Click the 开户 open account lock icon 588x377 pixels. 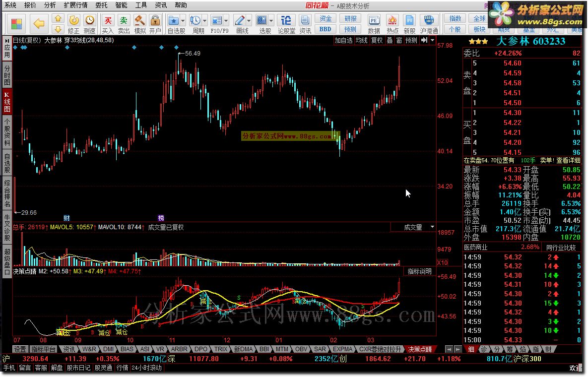tap(155, 24)
